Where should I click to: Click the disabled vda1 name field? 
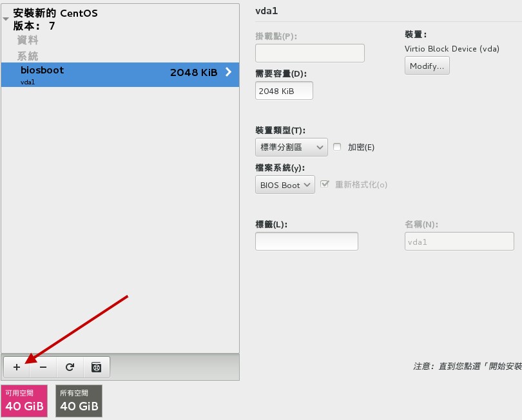tap(459, 240)
